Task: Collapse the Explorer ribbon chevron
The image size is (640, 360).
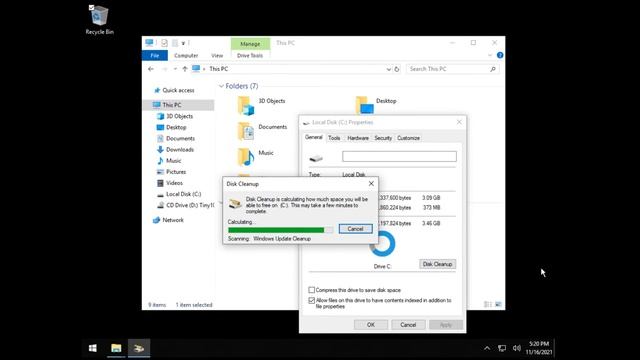Action: [x=490, y=55]
